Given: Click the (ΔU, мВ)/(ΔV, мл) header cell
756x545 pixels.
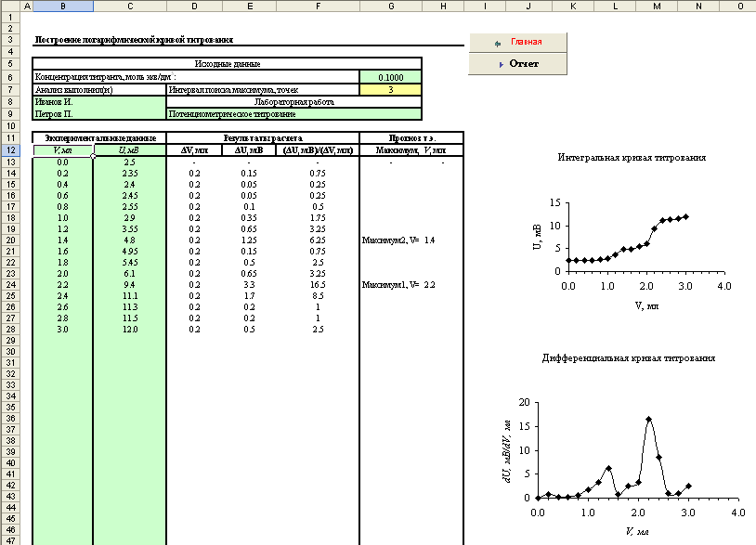Looking at the screenshot, I should pyautogui.click(x=318, y=150).
